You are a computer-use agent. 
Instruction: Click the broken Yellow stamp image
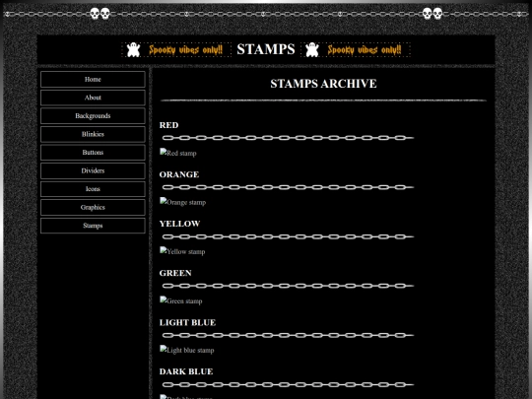(x=182, y=251)
